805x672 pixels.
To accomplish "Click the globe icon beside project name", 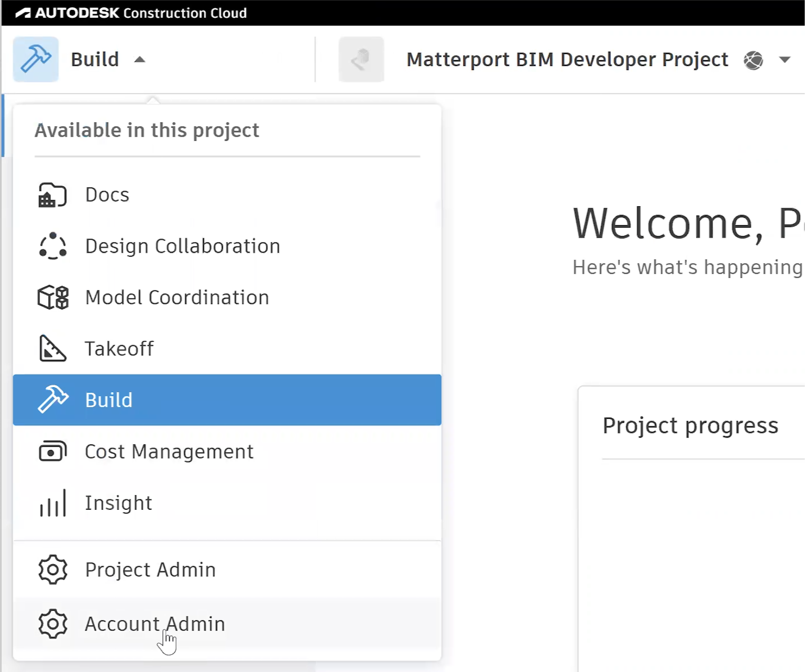I will coord(753,60).
